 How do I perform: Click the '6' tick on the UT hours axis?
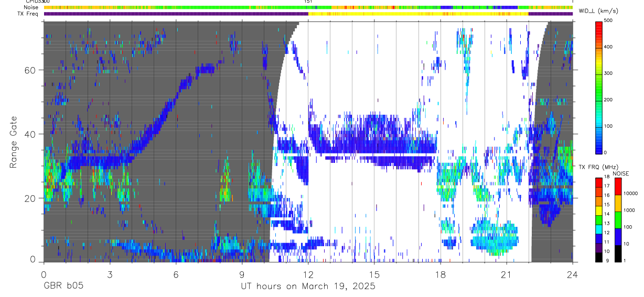click(176, 274)
